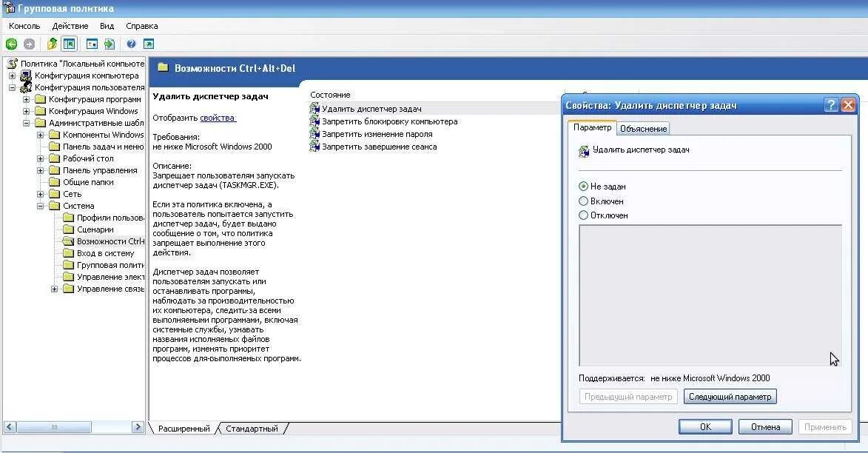Click the Удалить диспетчер задач policy icon in list
This screenshot has height=453, width=868.
tap(314, 109)
